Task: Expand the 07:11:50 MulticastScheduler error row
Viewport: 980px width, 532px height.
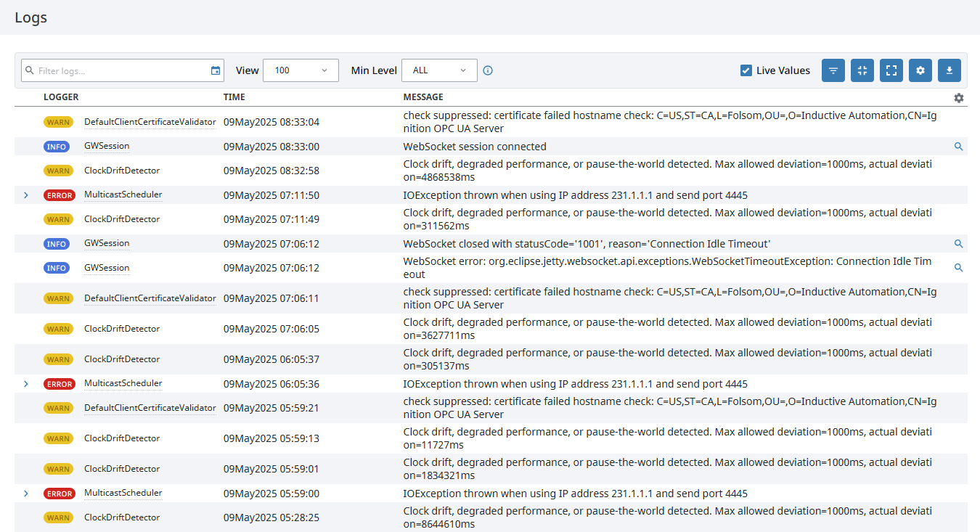Action: [26, 195]
